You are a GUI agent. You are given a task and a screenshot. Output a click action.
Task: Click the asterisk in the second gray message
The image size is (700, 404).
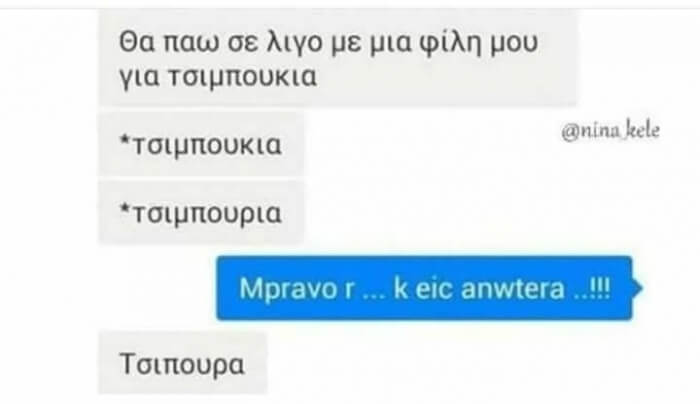(125, 139)
